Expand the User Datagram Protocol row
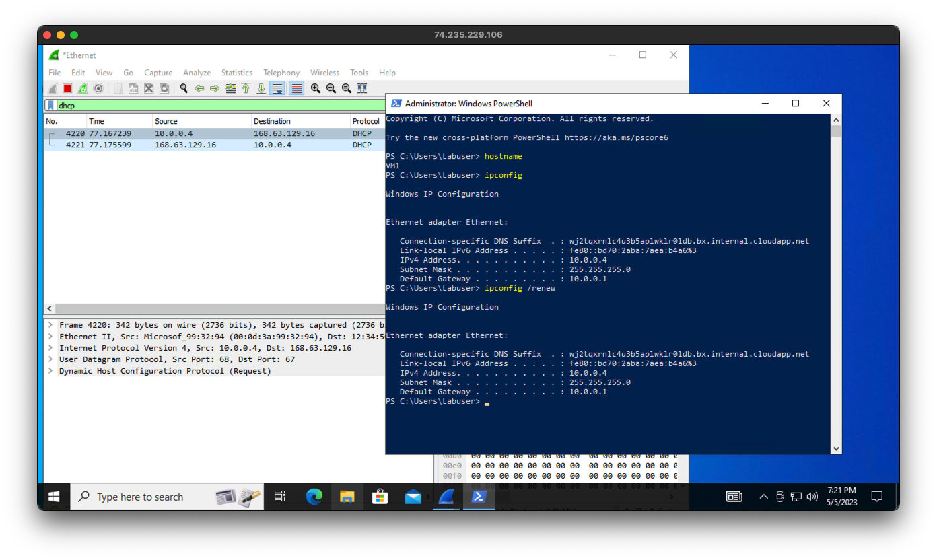The width and height of the screenshot is (937, 560). pyautogui.click(x=50, y=359)
